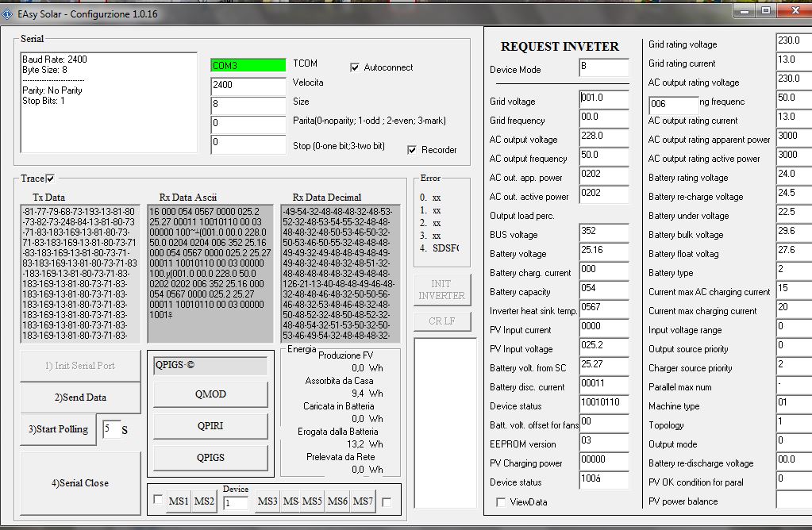The image size is (812, 530).
Task: Enable the ViewData checkbox
Action: pyautogui.click(x=500, y=502)
